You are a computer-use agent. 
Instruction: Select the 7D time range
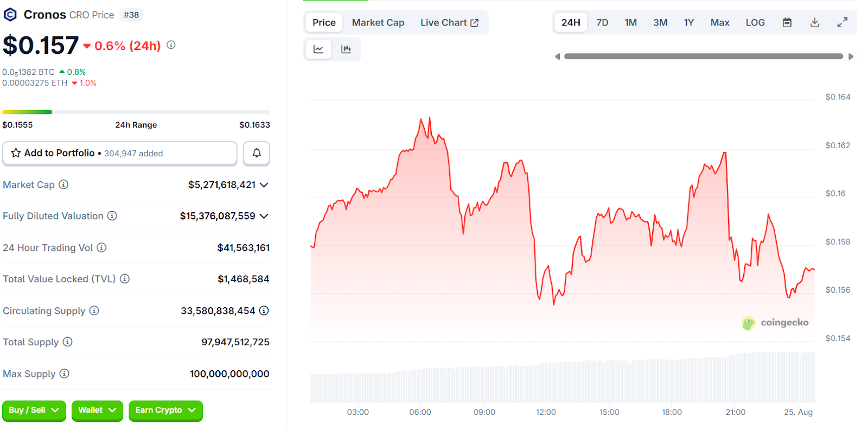[x=602, y=22]
